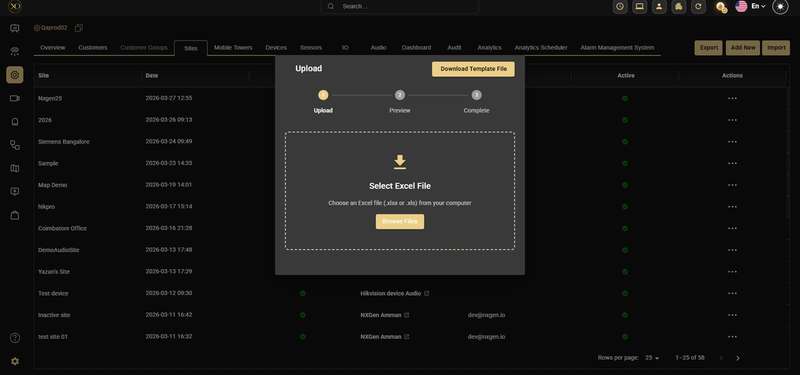Select the highlighted configuration gear in the sidebar
The height and width of the screenshot is (375, 800).
click(x=15, y=75)
